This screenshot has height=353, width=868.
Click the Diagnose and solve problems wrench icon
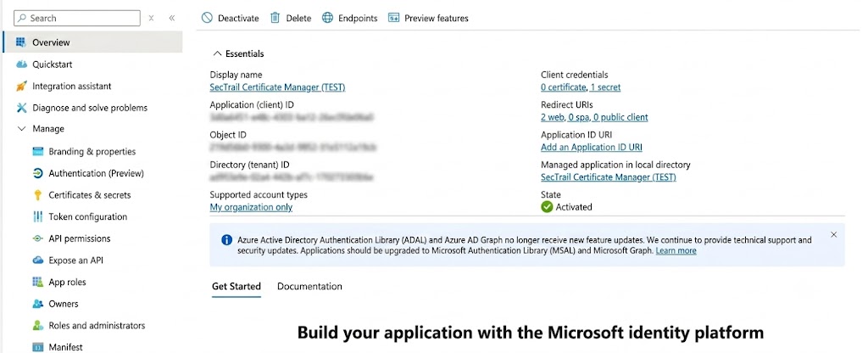click(x=21, y=108)
